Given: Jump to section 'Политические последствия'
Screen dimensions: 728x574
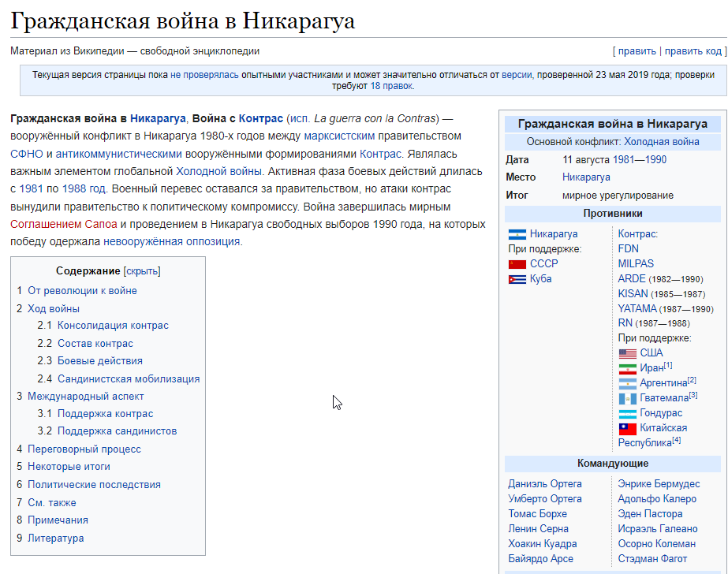Looking at the screenshot, I should point(94,485).
